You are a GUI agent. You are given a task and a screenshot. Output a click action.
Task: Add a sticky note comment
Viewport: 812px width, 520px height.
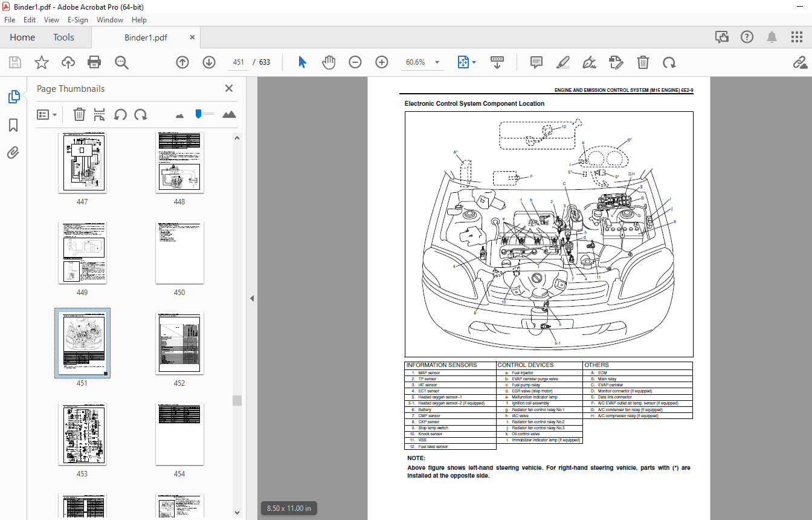[x=536, y=62]
